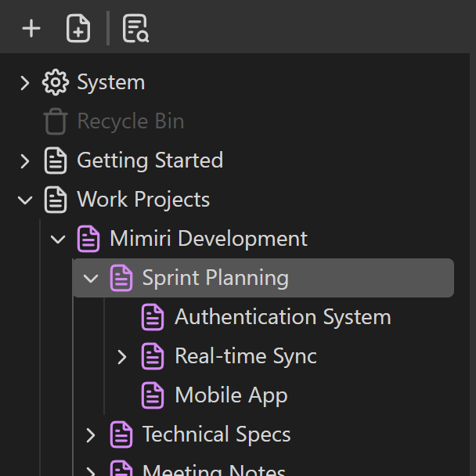Click the System gear icon
Image resolution: width=476 pixels, height=476 pixels.
[56, 82]
